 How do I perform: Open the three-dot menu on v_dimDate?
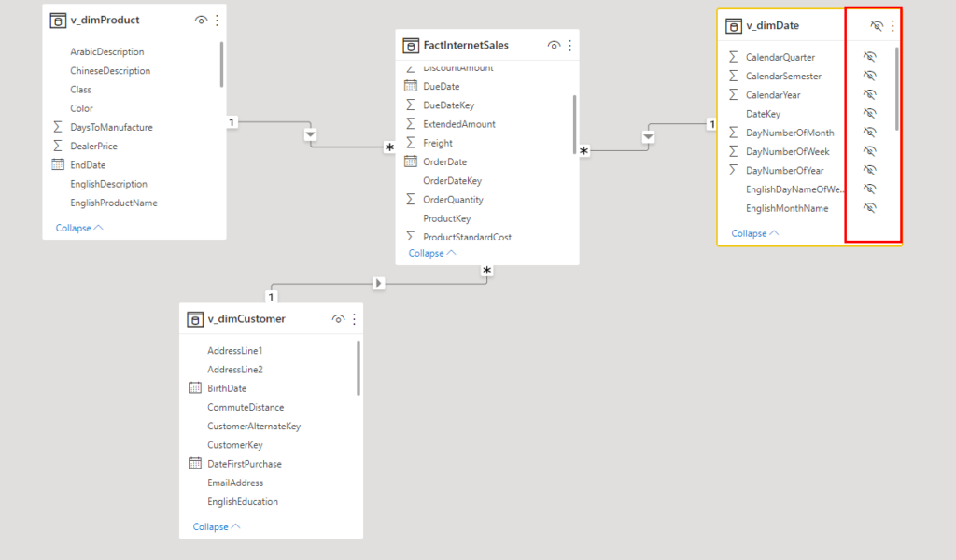coord(892,25)
